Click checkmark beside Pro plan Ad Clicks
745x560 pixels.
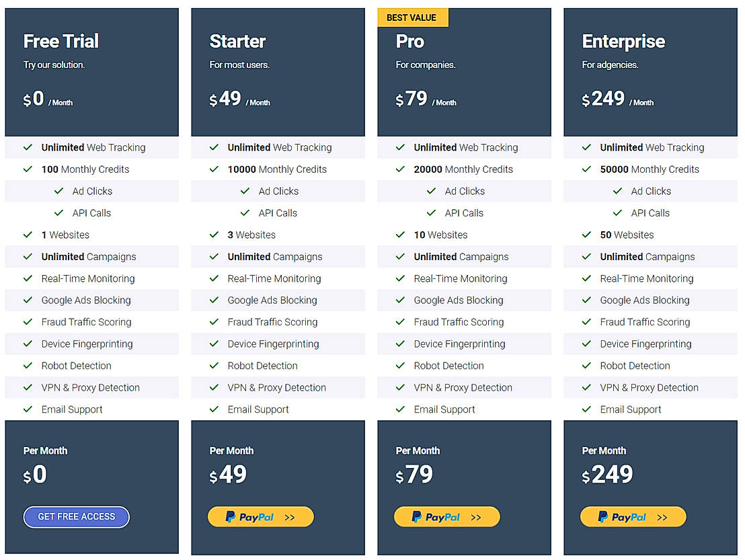pyautogui.click(x=432, y=191)
